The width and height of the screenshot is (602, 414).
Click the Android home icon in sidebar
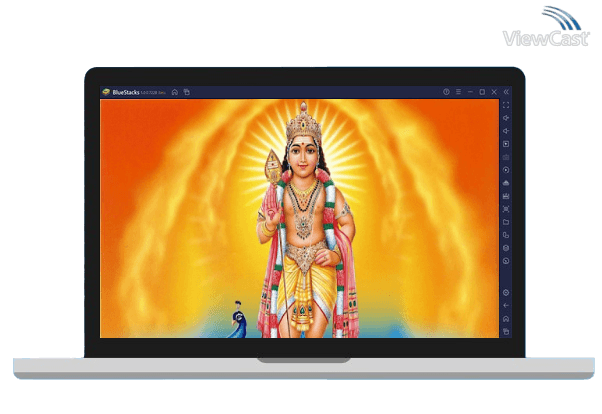point(506,319)
